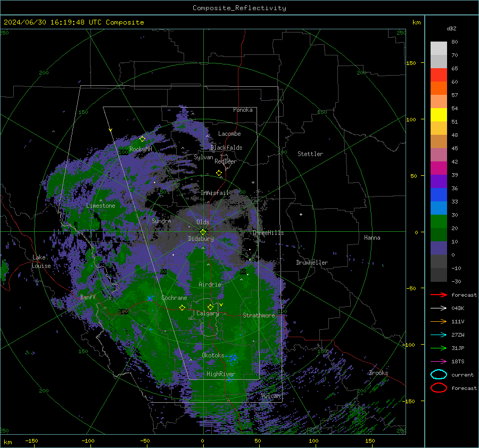
Task: Click the Brooks town label
Action: [x=378, y=373]
